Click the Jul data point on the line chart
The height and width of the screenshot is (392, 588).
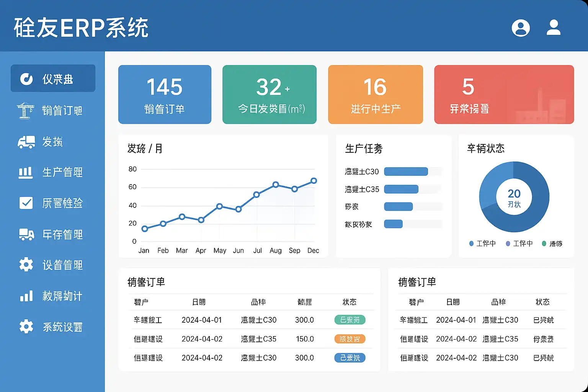point(256,195)
